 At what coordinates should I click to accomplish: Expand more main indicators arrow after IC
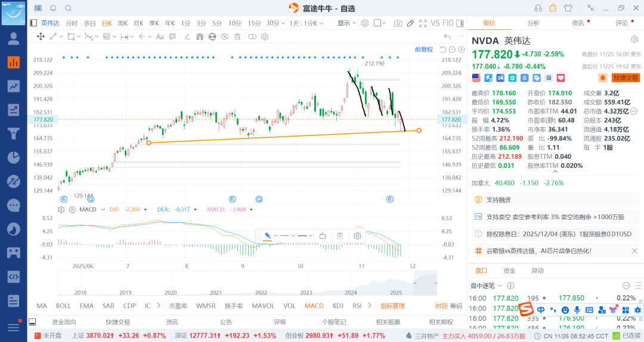click(x=159, y=306)
